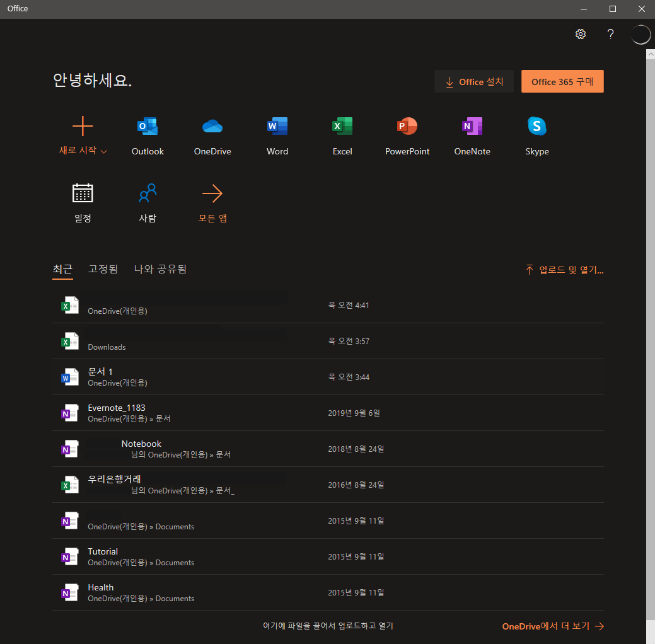Click Excel file icon dated 목 오전 4:41
Screen dimensions: 655x644
pyautogui.click(x=70, y=305)
